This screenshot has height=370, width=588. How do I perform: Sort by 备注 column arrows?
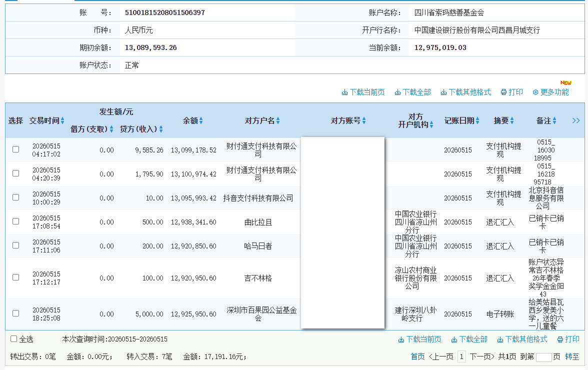click(x=554, y=120)
